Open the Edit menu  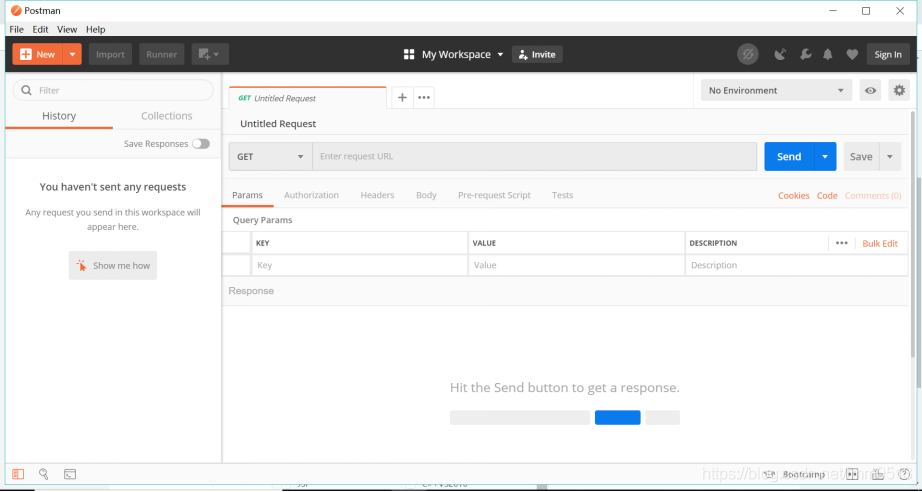[x=41, y=29]
